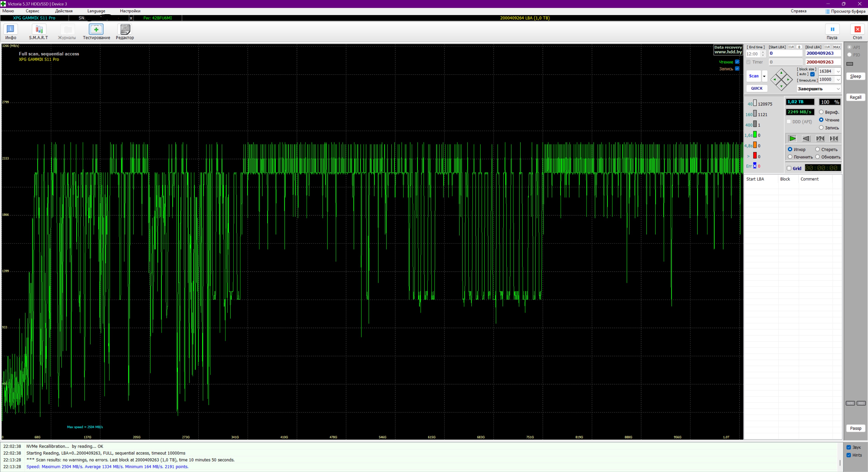
Task: Choose the Стереть erase radio option
Action: pos(817,149)
